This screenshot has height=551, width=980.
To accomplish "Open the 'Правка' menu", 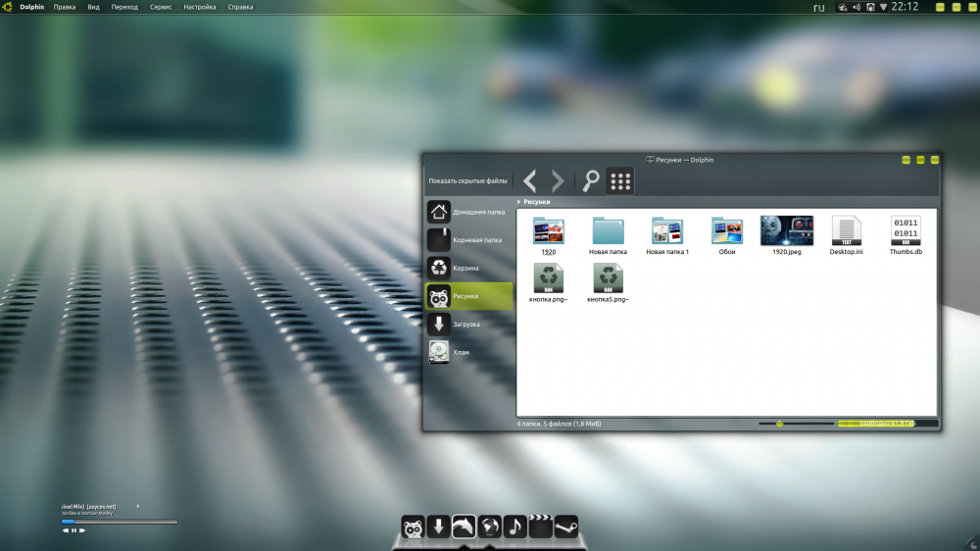I will pyautogui.click(x=65, y=7).
